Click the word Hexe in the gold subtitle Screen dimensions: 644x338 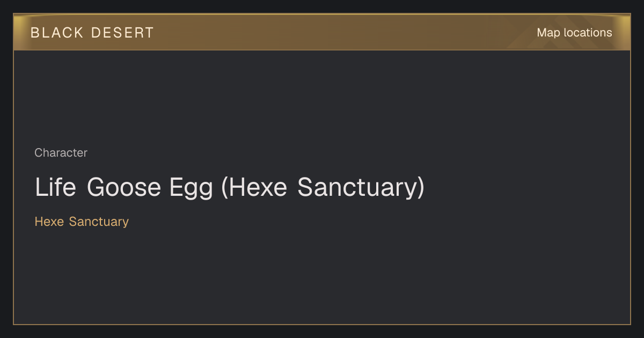pyautogui.click(x=49, y=222)
